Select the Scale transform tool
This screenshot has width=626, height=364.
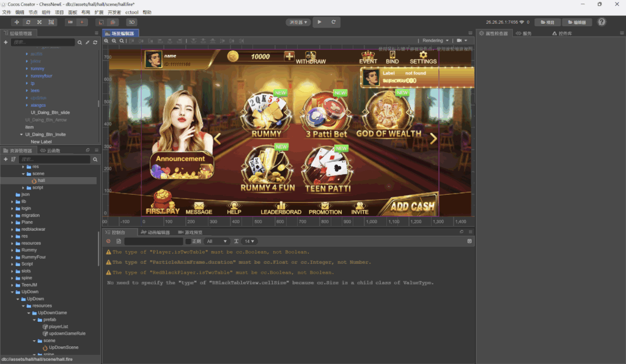point(40,22)
